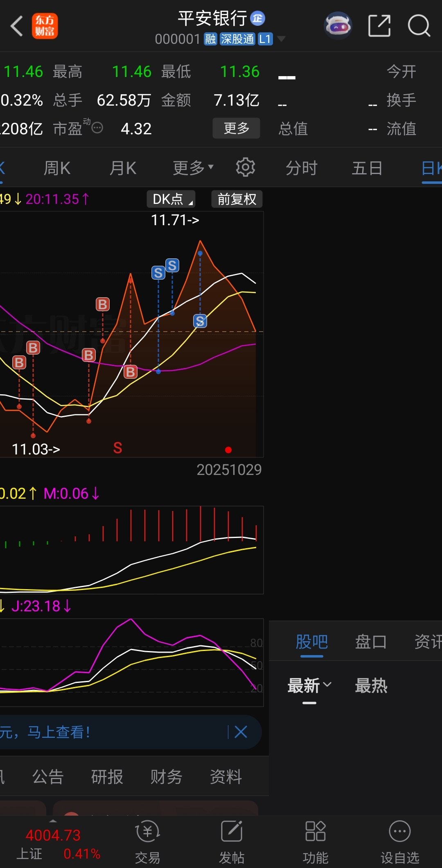The height and width of the screenshot is (868, 442).
Task: Tap the 深股通 badge
Action: [x=237, y=39]
